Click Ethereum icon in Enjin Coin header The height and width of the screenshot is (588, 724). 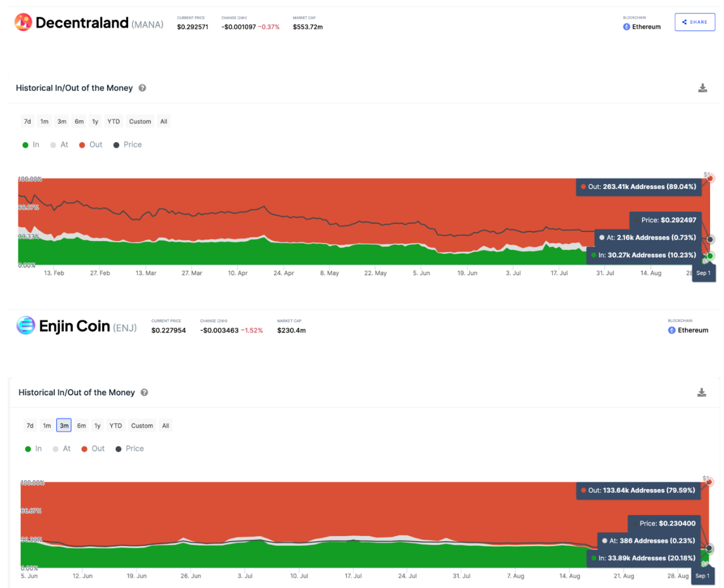(x=672, y=330)
